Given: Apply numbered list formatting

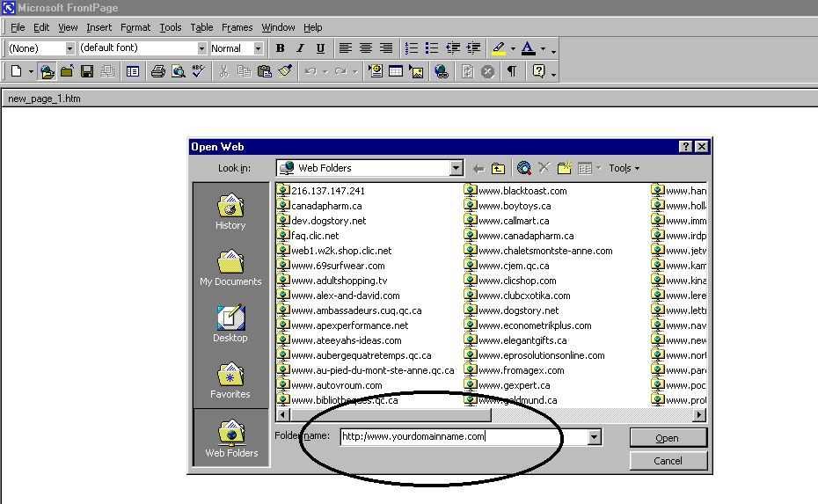Looking at the screenshot, I should 412,48.
